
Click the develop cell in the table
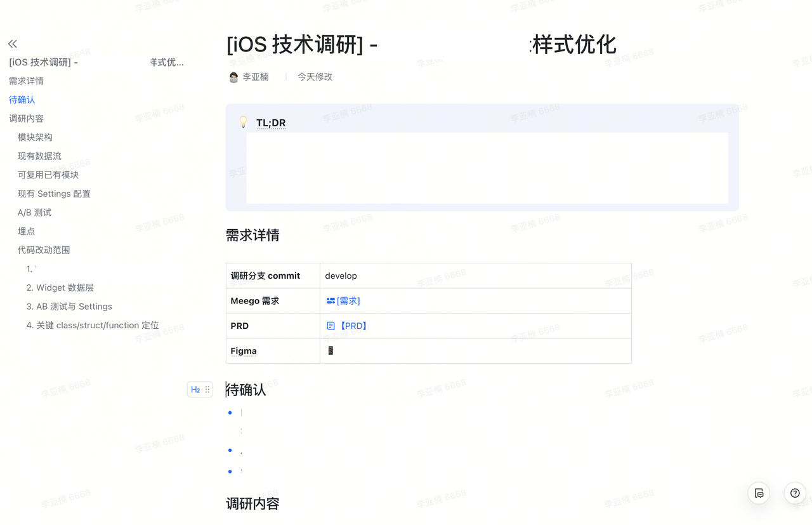point(476,276)
